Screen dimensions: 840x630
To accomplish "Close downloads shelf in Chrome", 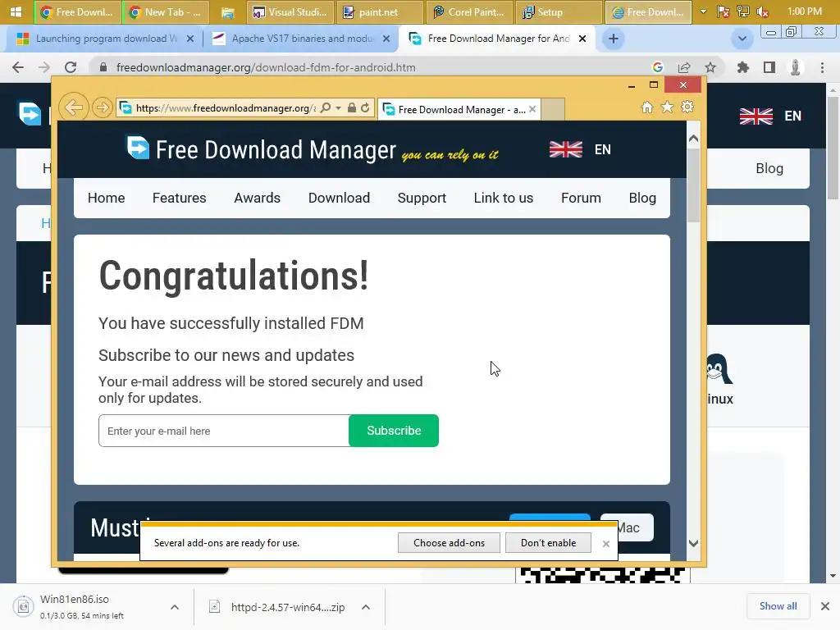I will click(x=825, y=606).
